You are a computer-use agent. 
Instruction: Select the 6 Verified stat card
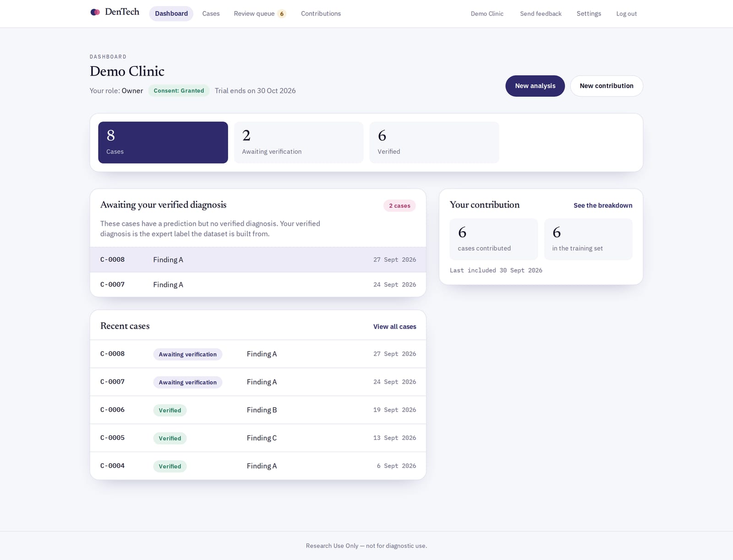pyautogui.click(x=434, y=143)
